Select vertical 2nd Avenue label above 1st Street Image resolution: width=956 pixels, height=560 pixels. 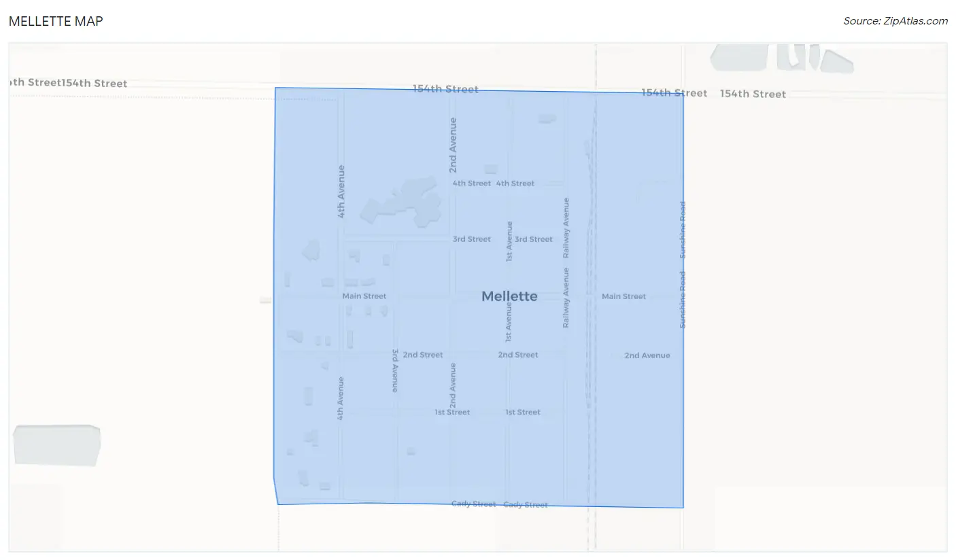click(453, 385)
